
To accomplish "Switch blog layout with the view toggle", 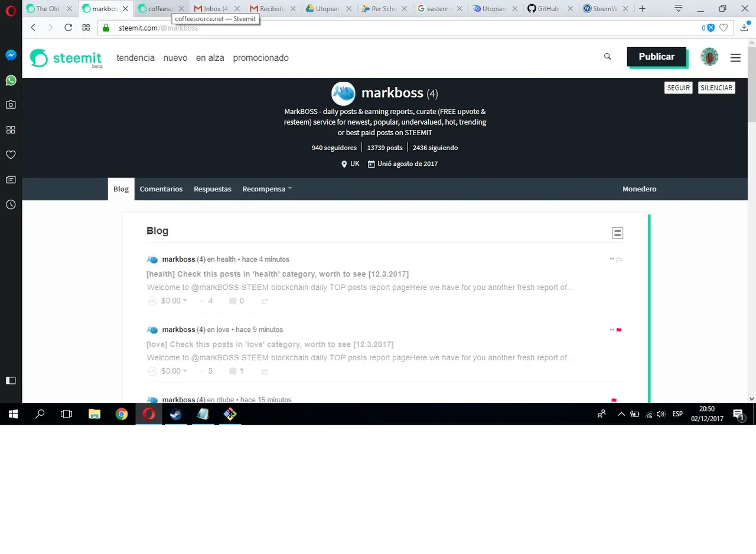I will [x=617, y=233].
